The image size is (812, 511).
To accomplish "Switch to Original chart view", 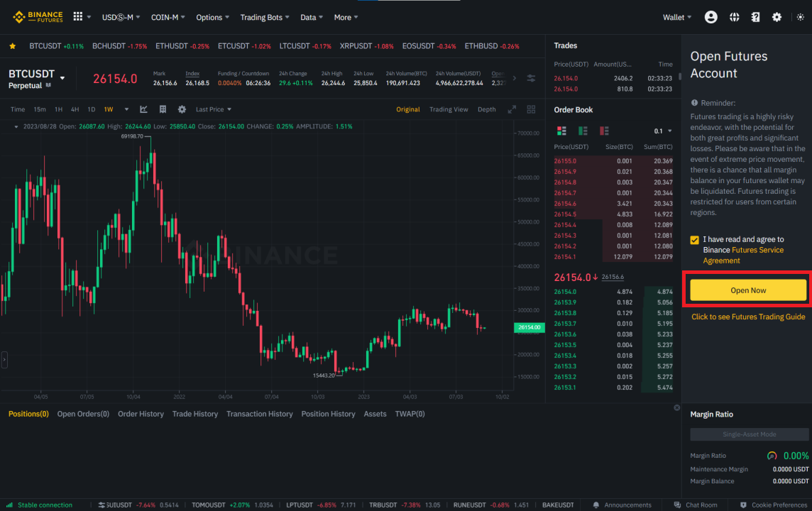I will (x=407, y=109).
